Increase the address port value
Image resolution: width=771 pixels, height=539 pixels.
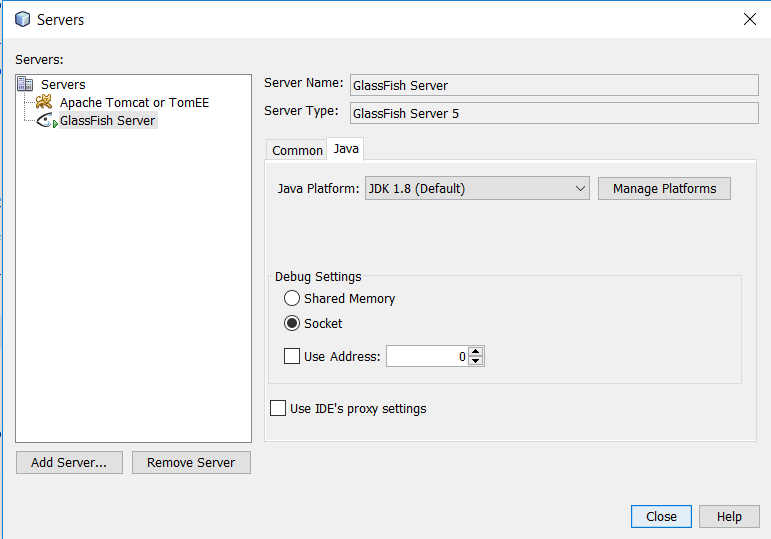pyautogui.click(x=475, y=351)
